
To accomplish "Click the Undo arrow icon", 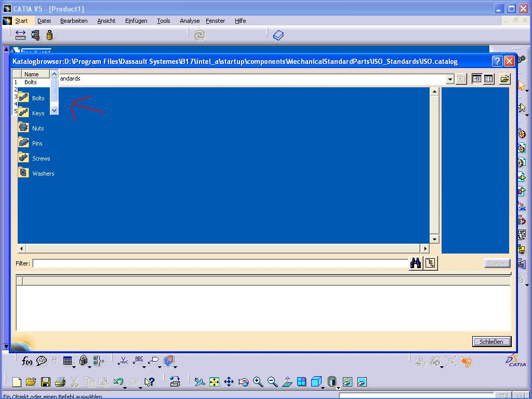I will click(x=118, y=381).
